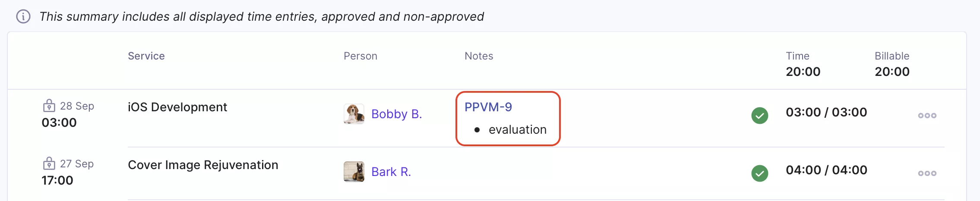Click the Person column header
Screen dimensions: 980x201
[x=360, y=56]
